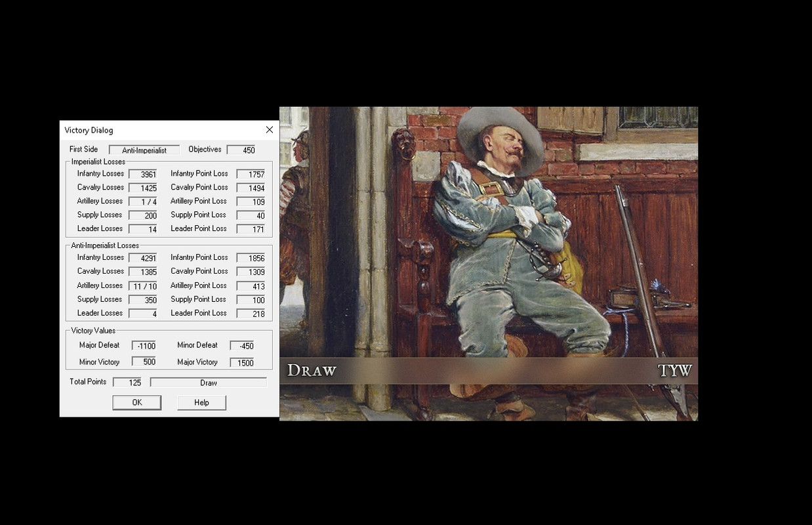The image size is (812, 525).
Task: Click the "Victory Dialog" title text
Action: click(89, 130)
